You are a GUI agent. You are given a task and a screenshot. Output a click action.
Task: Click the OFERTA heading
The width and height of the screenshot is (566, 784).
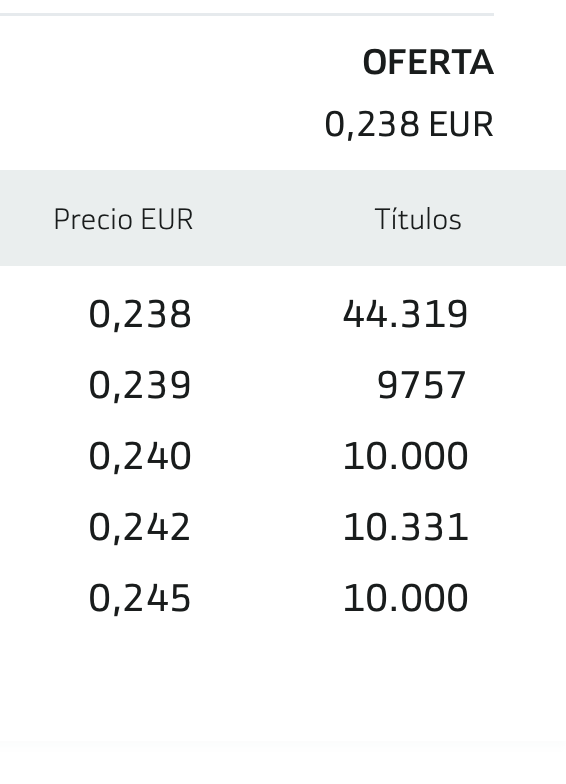pyautogui.click(x=428, y=63)
